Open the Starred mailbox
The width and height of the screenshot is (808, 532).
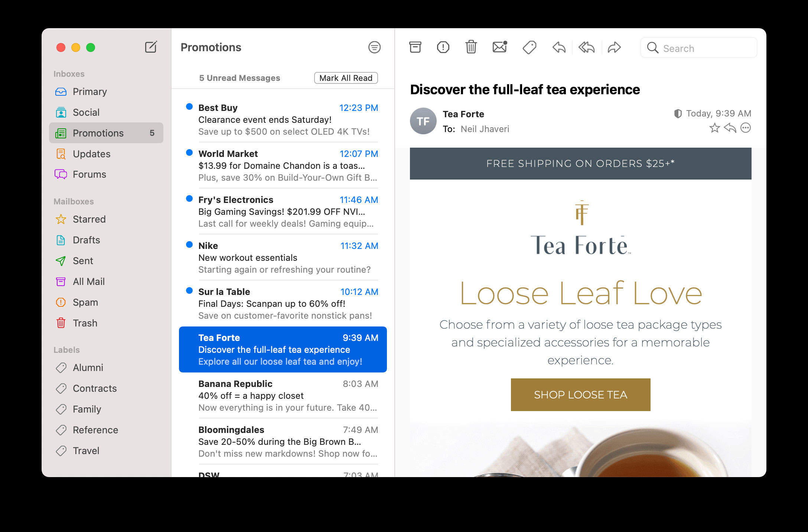pyautogui.click(x=89, y=219)
